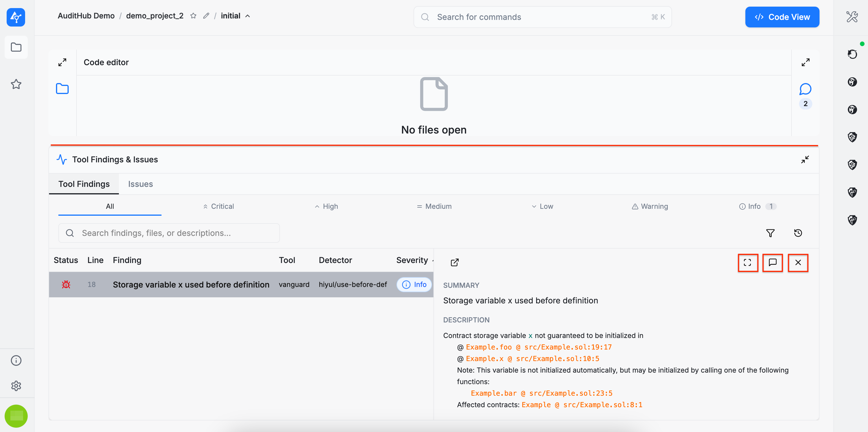The height and width of the screenshot is (432, 868).
Task: Click fullscreen icon in finding details
Action: coord(747,263)
